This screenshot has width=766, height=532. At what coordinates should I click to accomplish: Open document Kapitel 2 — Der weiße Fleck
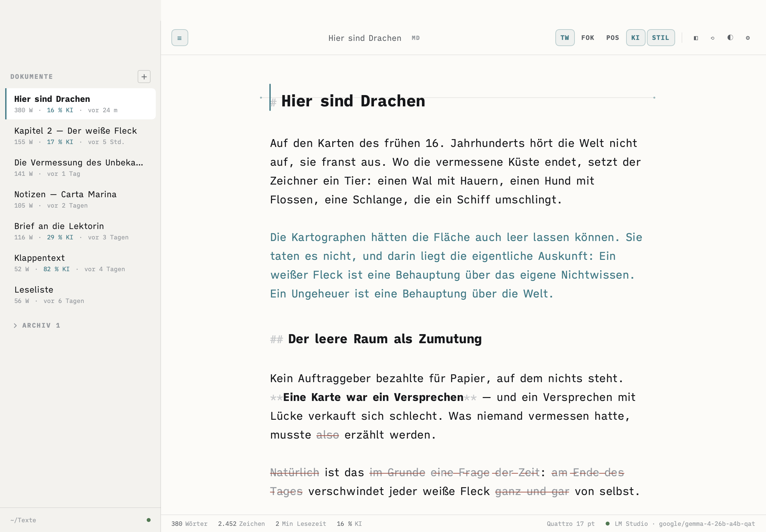pos(81,135)
